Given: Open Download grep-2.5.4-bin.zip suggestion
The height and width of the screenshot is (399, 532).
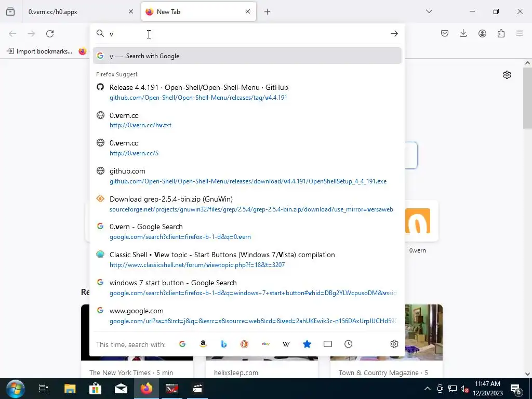Looking at the screenshot, I should point(247,204).
